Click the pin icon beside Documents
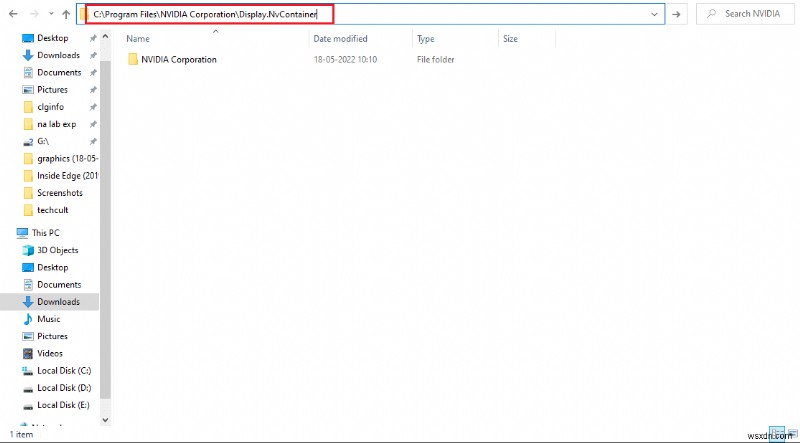Image resolution: width=800 pixels, height=443 pixels. (93, 72)
